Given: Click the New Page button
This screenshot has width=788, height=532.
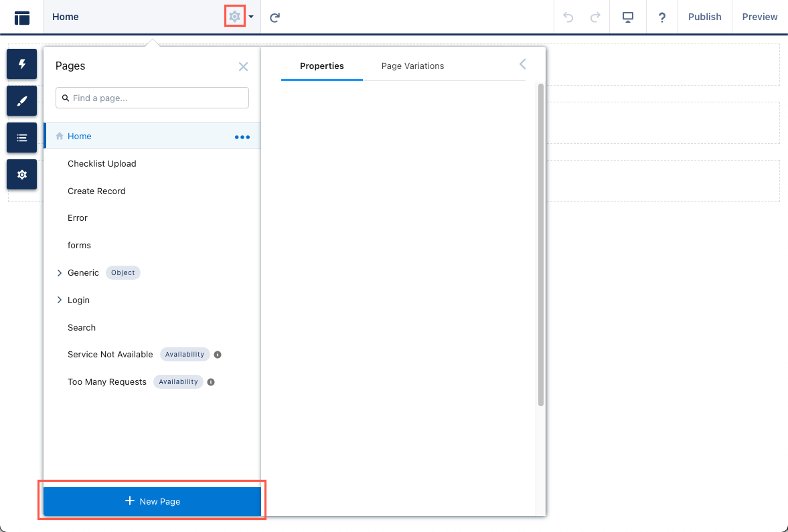Looking at the screenshot, I should [x=153, y=501].
